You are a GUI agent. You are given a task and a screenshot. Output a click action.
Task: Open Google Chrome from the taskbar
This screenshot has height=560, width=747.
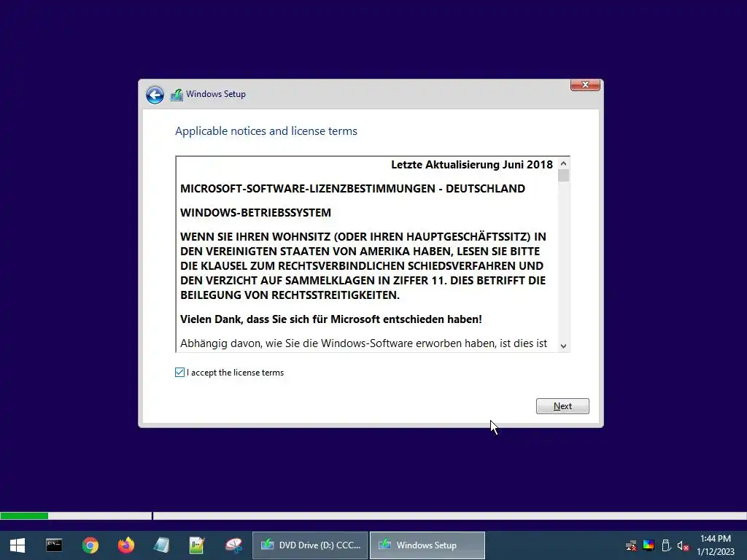[x=90, y=545]
